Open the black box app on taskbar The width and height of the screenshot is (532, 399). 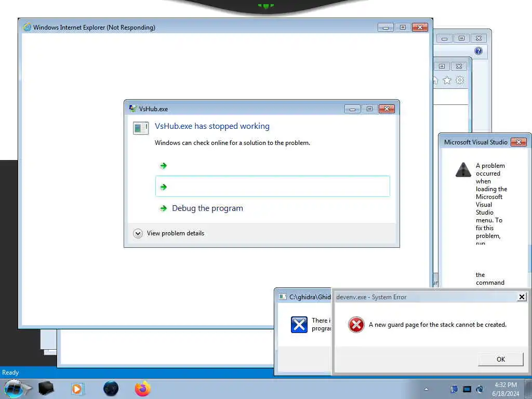(x=46, y=389)
